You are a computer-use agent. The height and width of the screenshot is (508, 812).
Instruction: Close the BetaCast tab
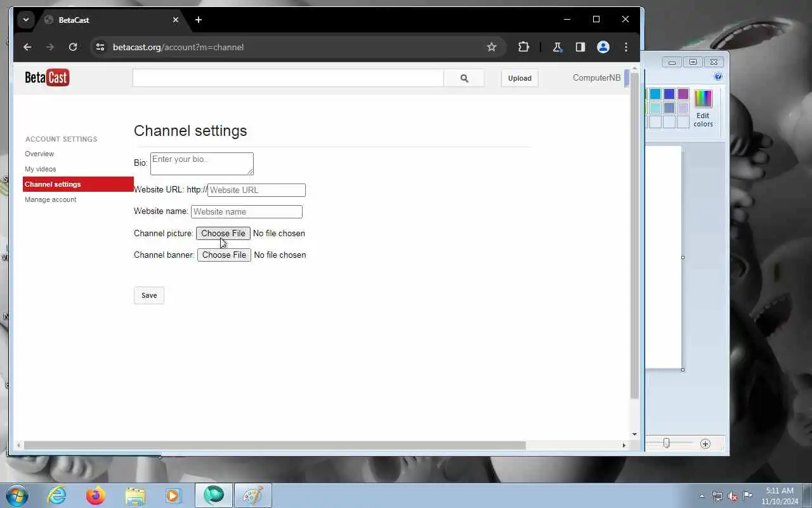pos(176,20)
